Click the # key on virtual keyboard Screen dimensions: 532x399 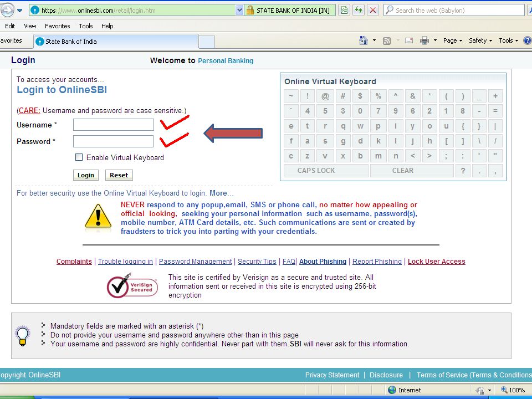point(343,96)
